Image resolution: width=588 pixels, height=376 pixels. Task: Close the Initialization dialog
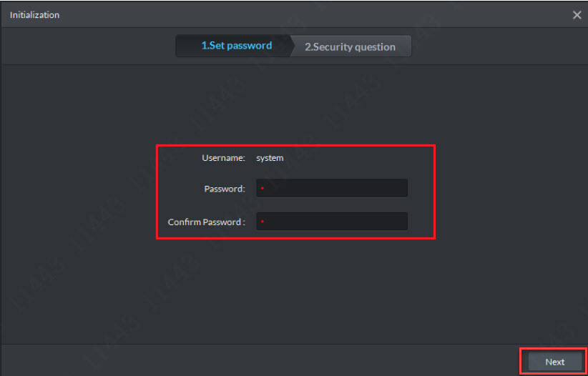pyautogui.click(x=577, y=15)
